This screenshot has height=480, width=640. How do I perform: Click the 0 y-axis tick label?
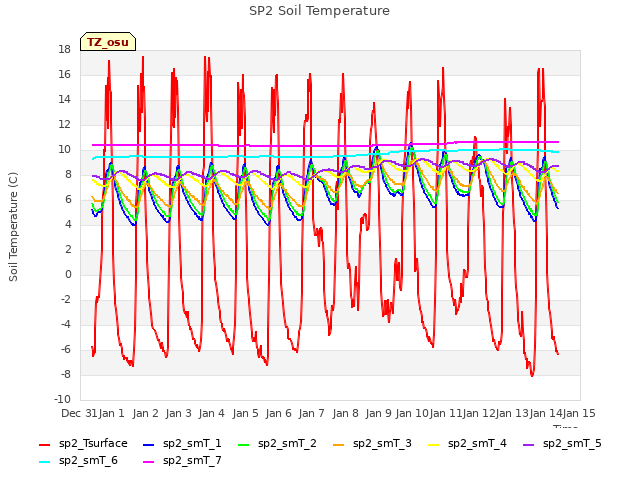(68, 275)
